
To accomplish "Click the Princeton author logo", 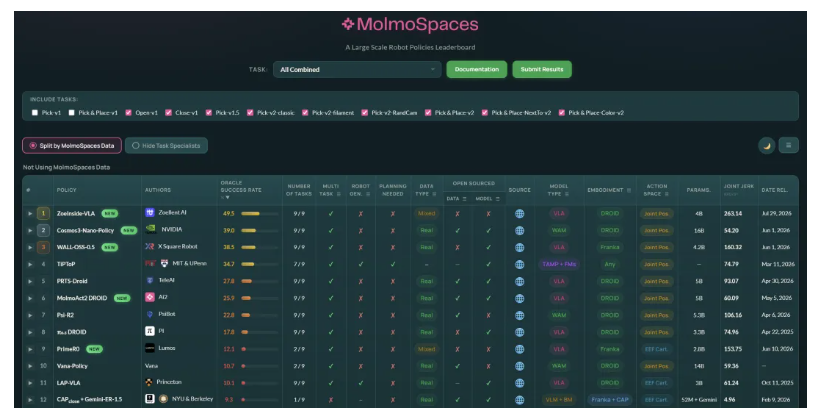I will pyautogui.click(x=149, y=382).
